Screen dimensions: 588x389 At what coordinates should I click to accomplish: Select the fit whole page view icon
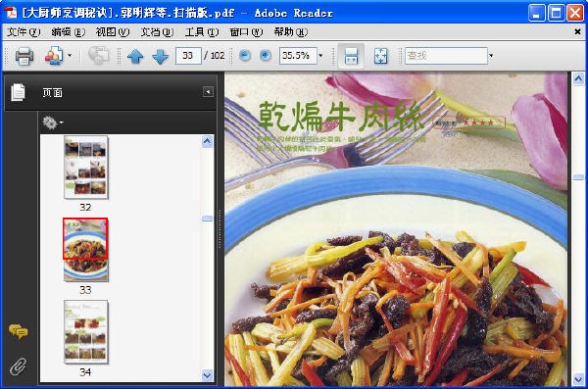(381, 56)
